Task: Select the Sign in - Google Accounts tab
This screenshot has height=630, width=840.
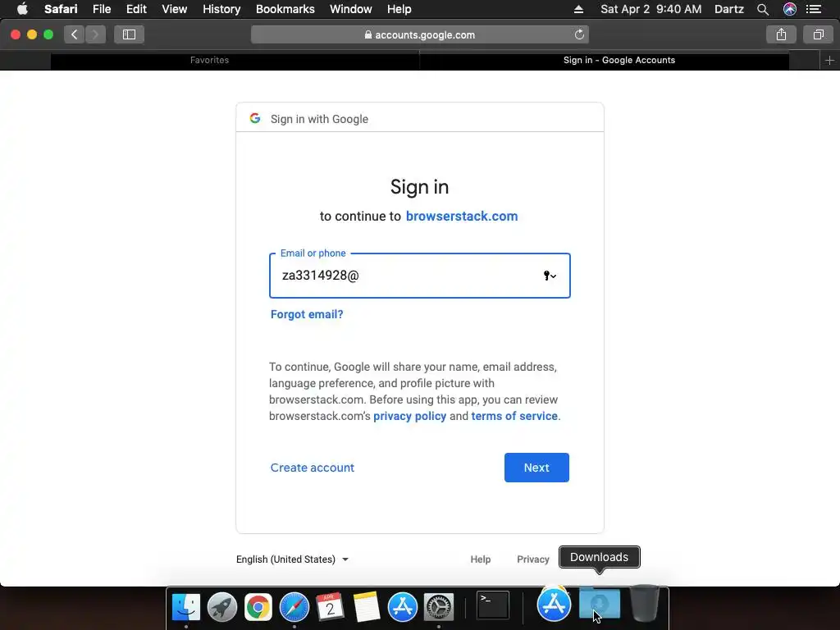Action: 605,61
